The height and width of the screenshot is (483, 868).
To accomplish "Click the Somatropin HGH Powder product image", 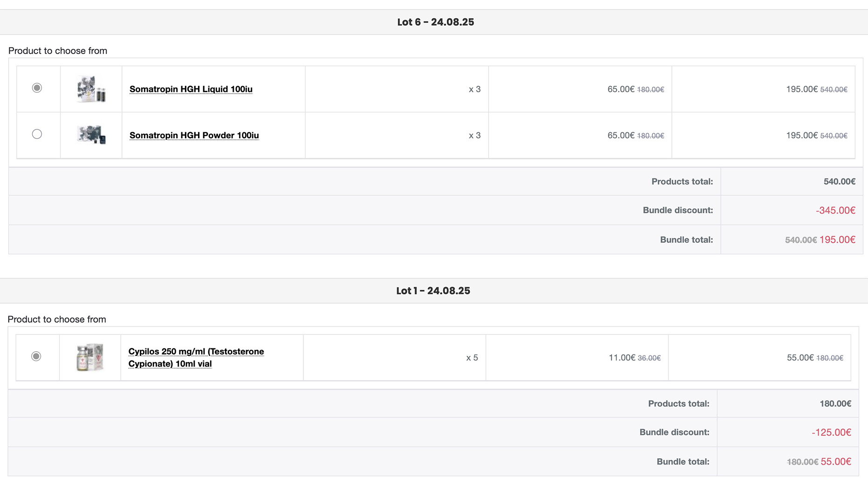I will tap(91, 135).
